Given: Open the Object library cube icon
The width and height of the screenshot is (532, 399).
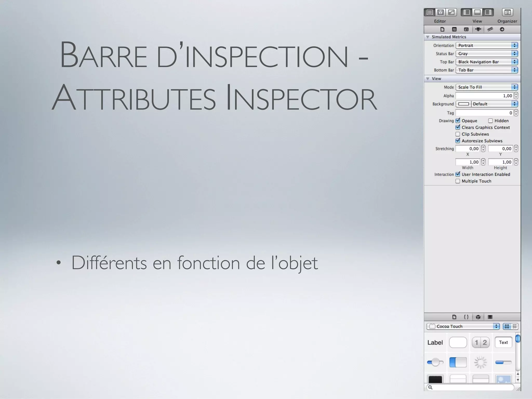Looking at the screenshot, I should pos(478,317).
